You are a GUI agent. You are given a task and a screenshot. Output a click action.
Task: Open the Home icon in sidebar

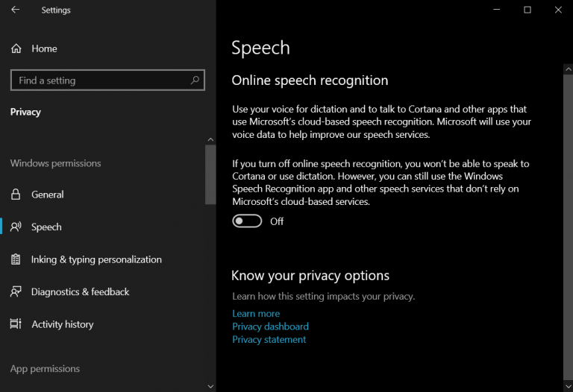click(x=16, y=48)
